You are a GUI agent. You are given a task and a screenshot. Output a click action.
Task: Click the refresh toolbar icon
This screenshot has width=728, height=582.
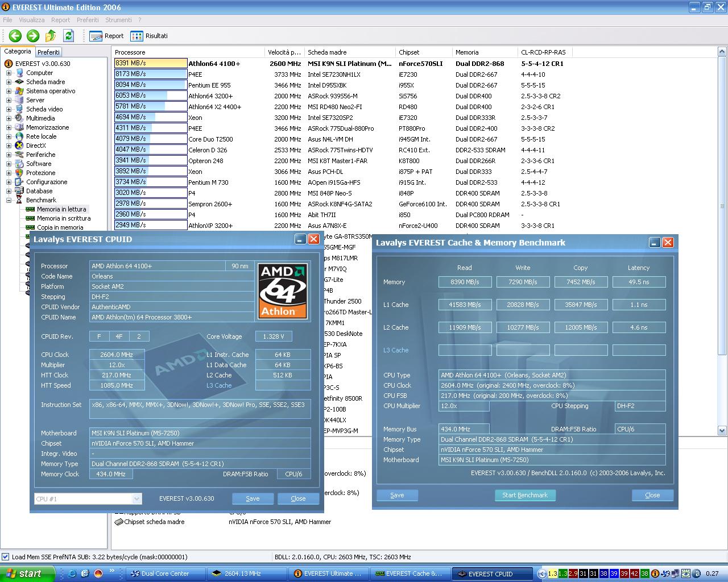(x=69, y=36)
